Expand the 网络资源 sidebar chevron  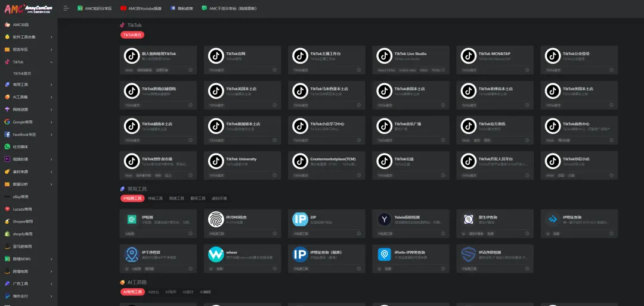pyautogui.click(x=51, y=110)
